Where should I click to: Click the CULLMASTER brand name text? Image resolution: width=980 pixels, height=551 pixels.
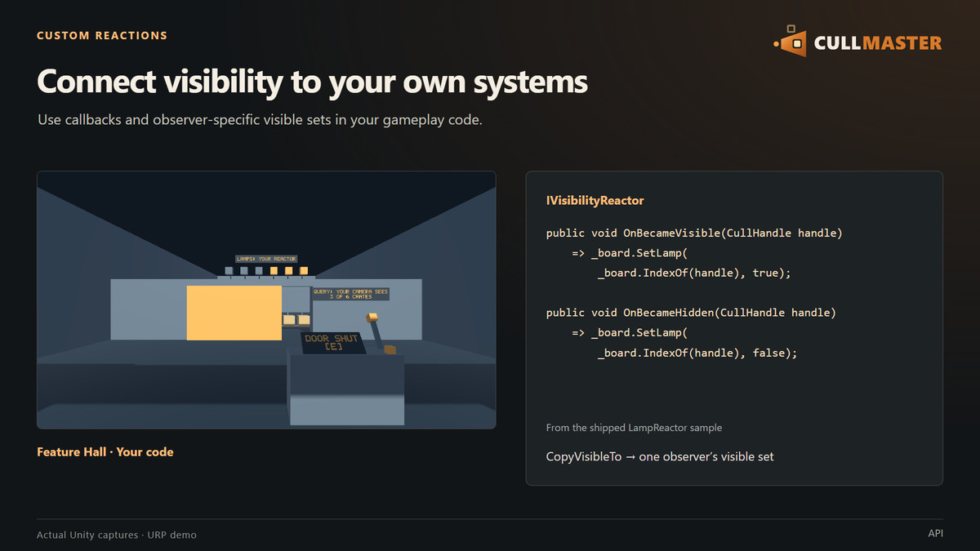878,42
